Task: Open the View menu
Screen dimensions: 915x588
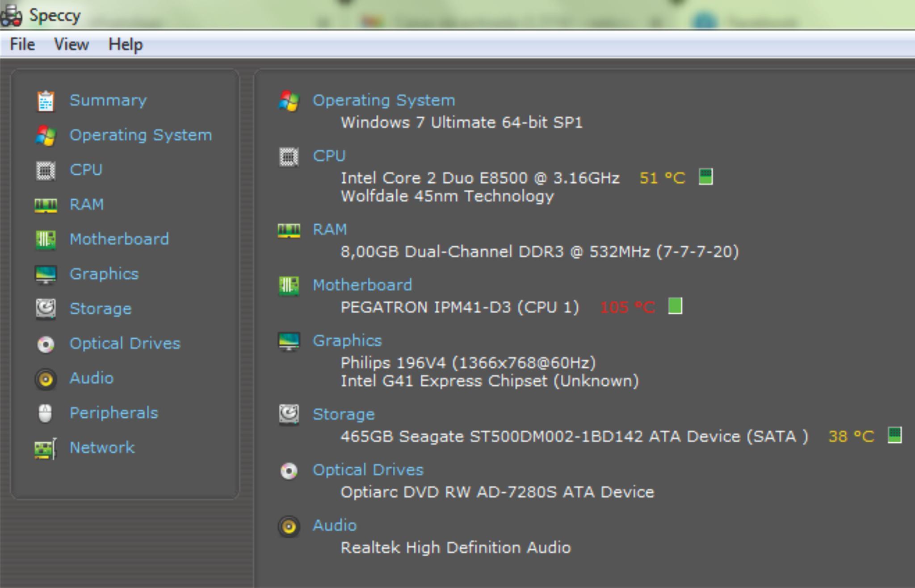Action: click(71, 44)
